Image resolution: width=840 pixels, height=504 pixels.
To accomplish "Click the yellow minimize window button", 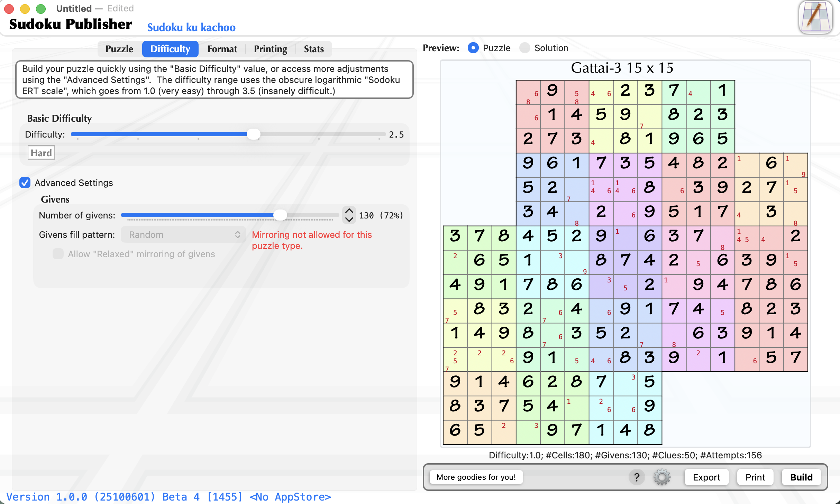I will 25,8.
